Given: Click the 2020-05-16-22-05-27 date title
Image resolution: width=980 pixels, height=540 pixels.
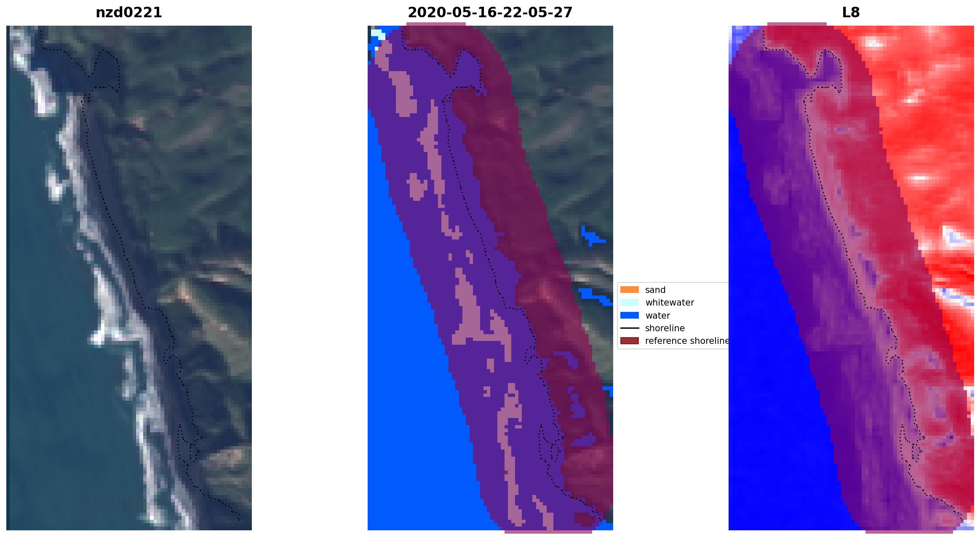Looking at the screenshot, I should pos(490,13).
